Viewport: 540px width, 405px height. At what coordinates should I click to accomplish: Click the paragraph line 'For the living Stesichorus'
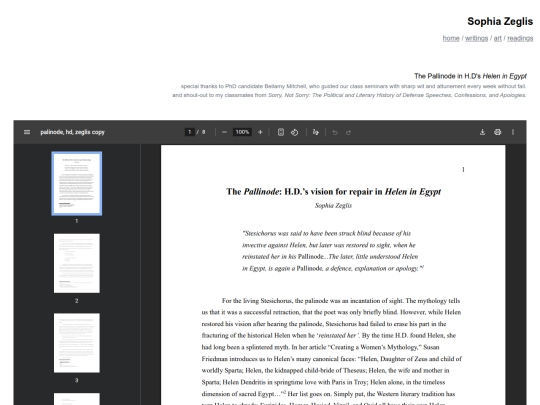341,301
